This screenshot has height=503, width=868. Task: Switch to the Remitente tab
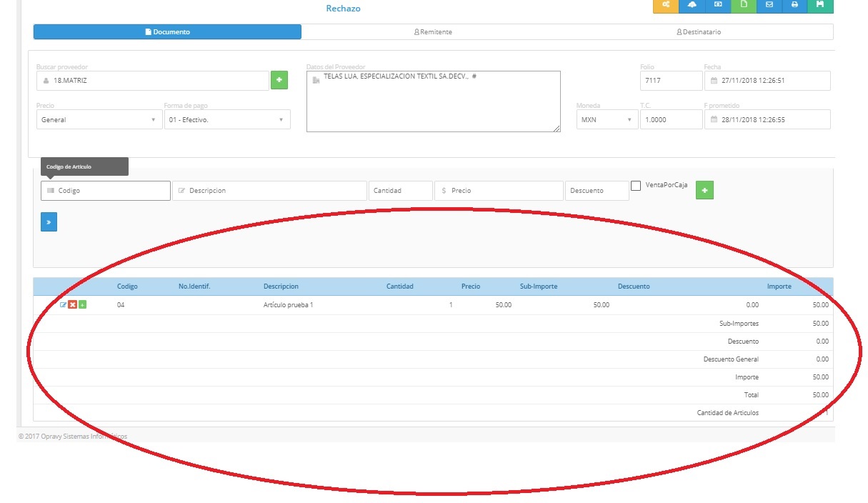[x=433, y=32]
